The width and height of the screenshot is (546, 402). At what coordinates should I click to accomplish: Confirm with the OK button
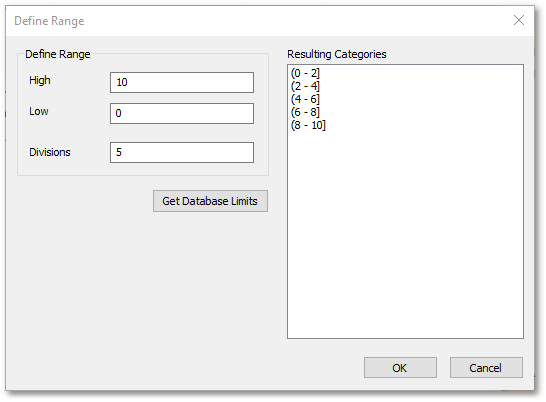coord(400,368)
